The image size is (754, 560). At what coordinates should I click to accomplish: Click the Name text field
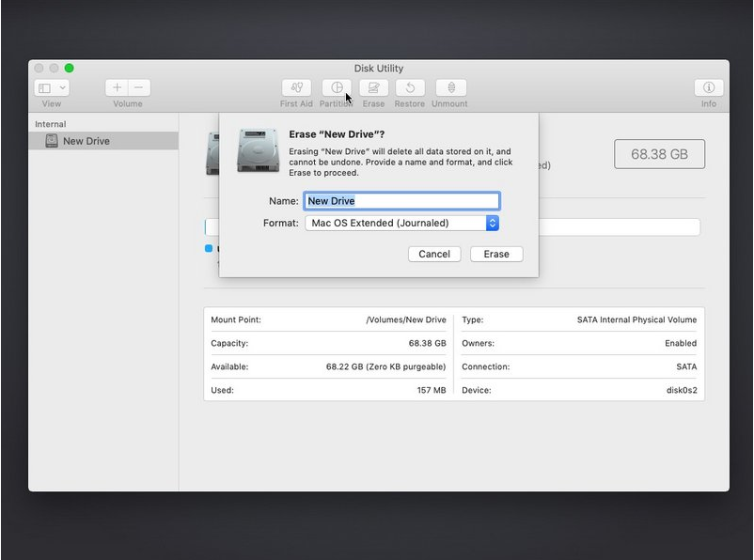401,201
